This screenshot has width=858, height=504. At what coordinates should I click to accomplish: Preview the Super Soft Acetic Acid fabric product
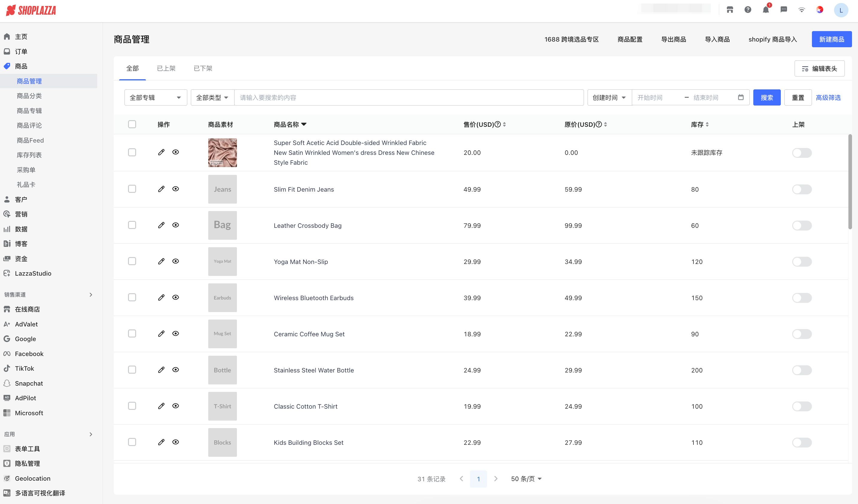pyautogui.click(x=176, y=152)
